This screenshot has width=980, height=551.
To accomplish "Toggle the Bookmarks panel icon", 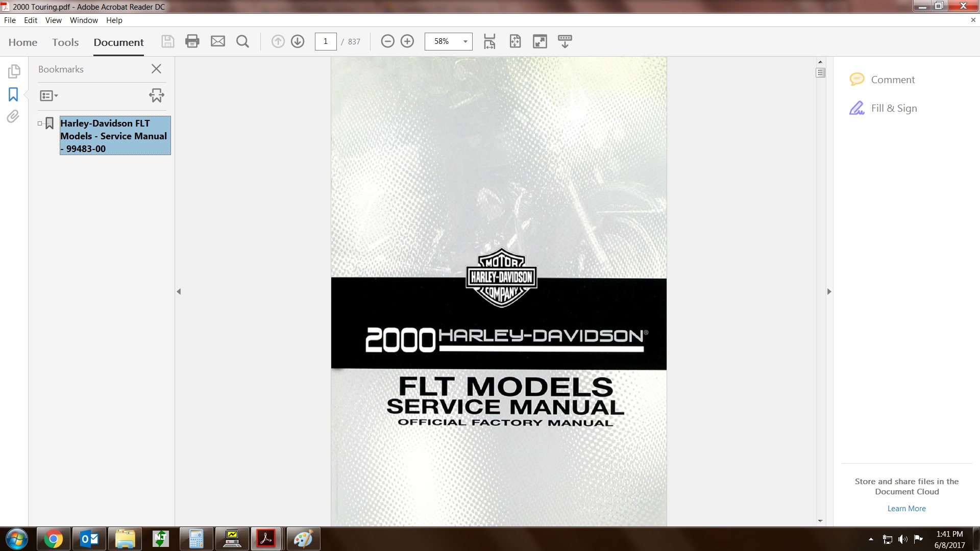I will click(x=13, y=94).
